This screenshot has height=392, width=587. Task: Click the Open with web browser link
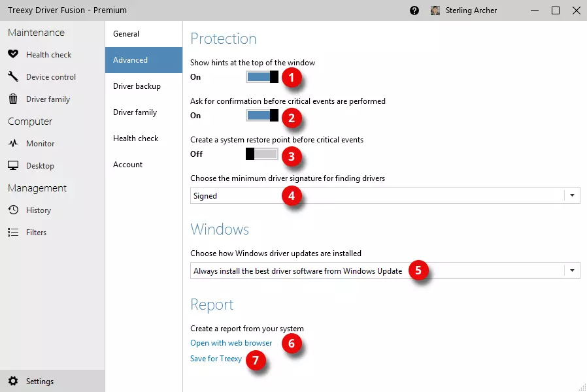[231, 343]
